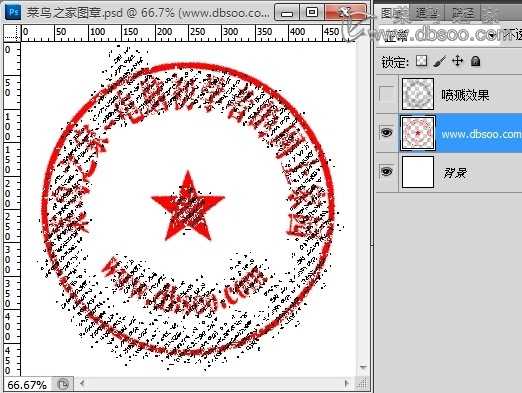Screen dimensions: 522x393
Task: Click the Photoshop Ps document icon
Action: point(14,12)
